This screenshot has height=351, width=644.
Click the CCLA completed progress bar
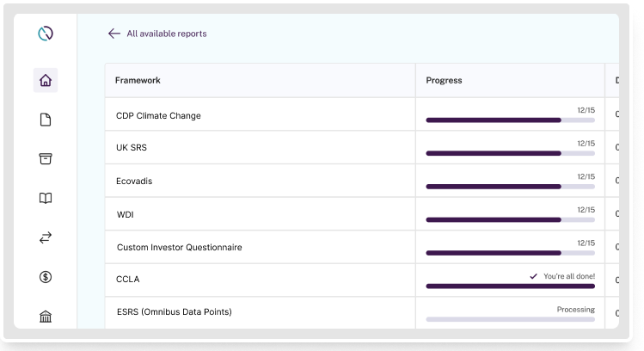coord(510,286)
